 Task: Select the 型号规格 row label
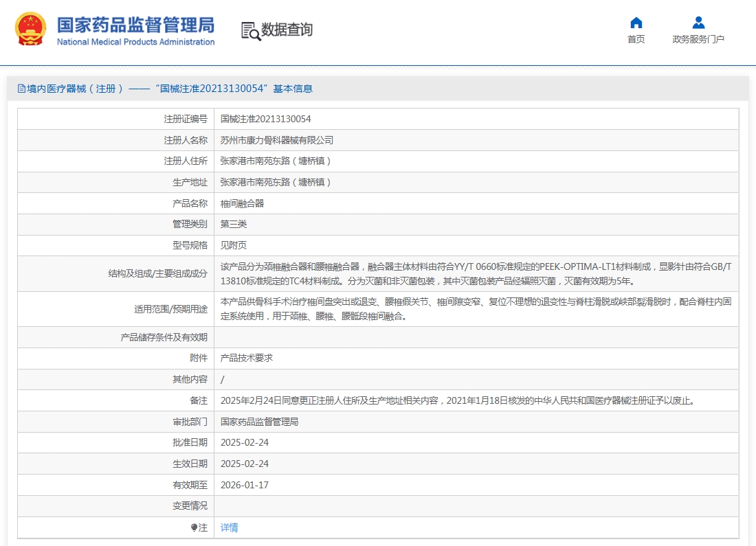pos(190,245)
